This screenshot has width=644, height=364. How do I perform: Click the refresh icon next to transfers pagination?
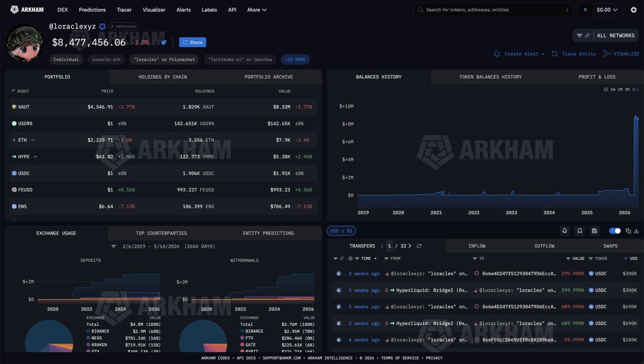click(x=419, y=246)
